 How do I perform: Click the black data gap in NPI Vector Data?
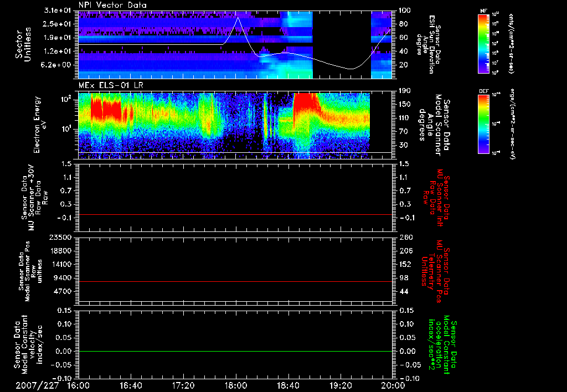pos(342,44)
